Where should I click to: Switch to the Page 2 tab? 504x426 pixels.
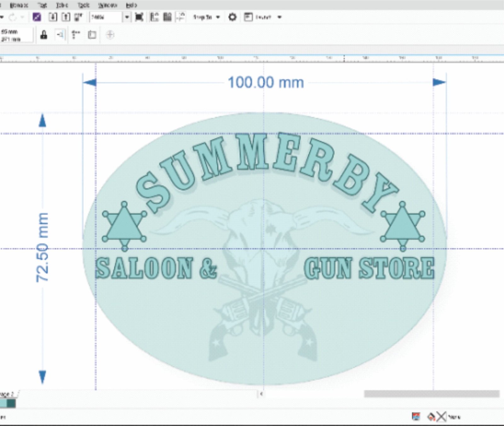click(8, 394)
